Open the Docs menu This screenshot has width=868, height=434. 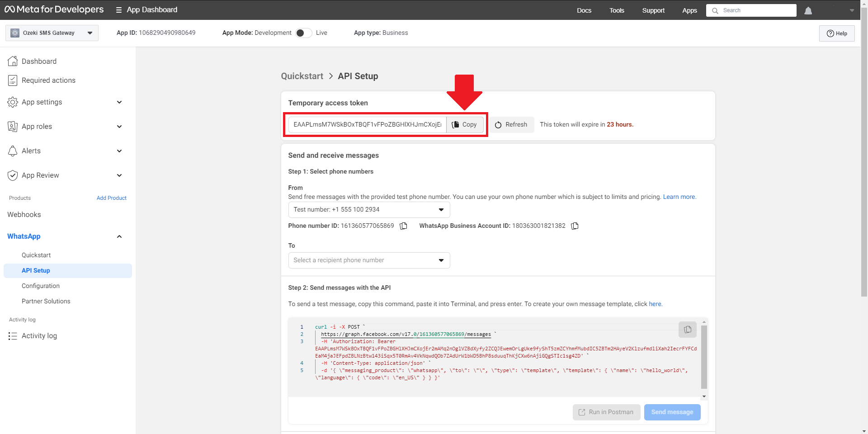584,10
